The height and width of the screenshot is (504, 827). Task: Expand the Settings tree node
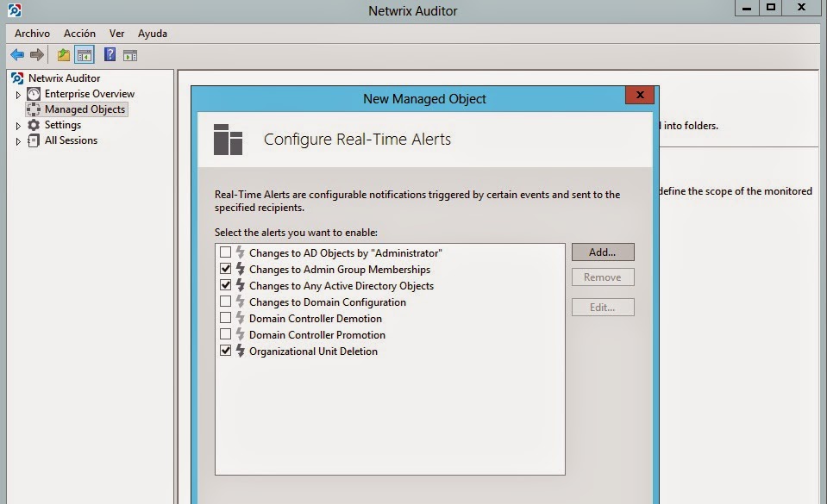point(18,126)
